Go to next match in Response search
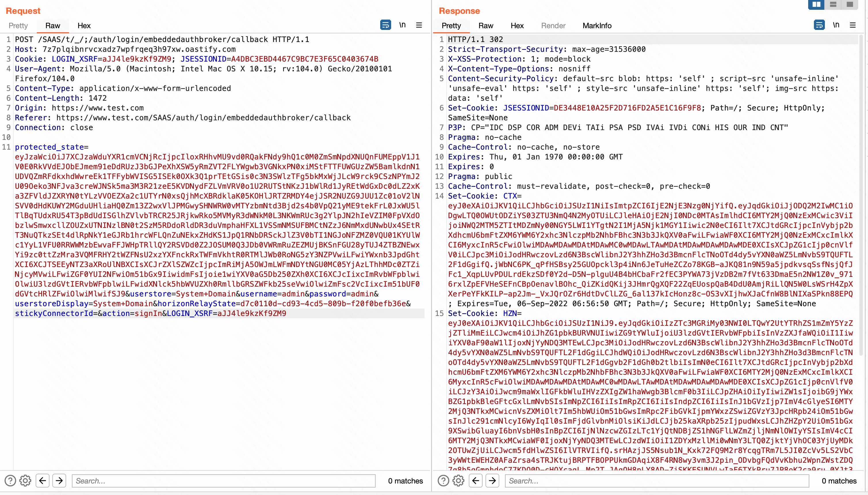 pyautogui.click(x=492, y=481)
